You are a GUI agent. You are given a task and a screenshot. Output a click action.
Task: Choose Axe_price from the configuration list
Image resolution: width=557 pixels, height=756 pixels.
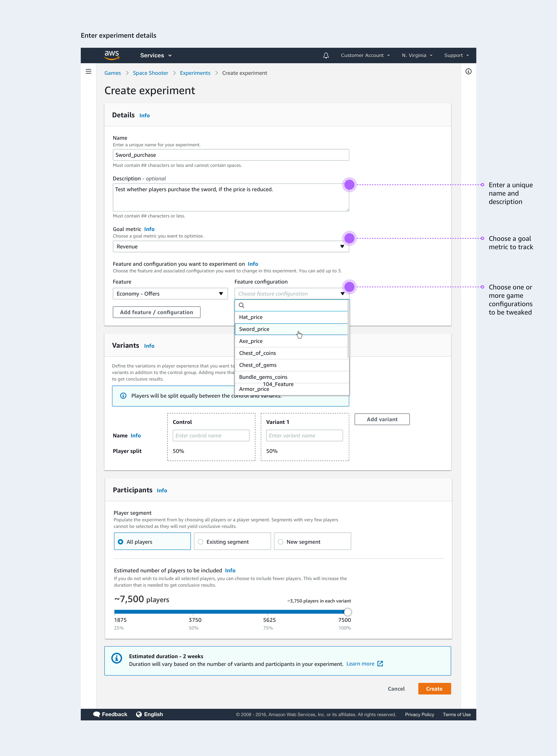pyautogui.click(x=291, y=341)
